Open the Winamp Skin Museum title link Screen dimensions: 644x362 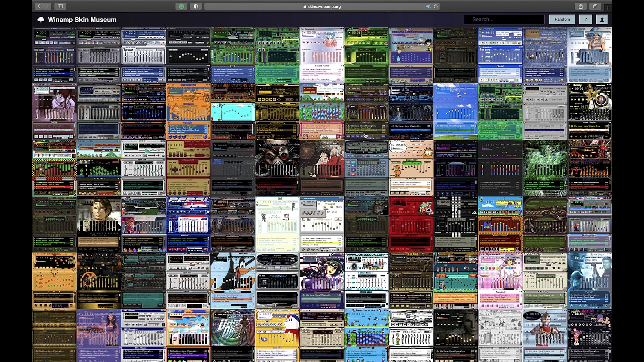[82, 20]
